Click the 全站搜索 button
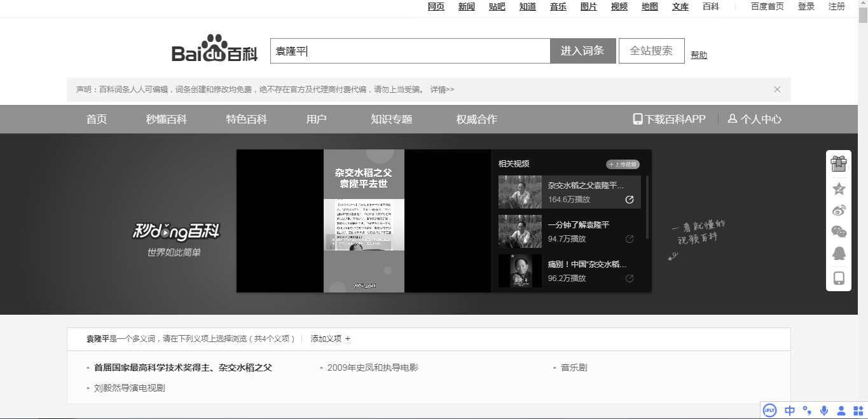The image size is (868, 419). coord(651,51)
